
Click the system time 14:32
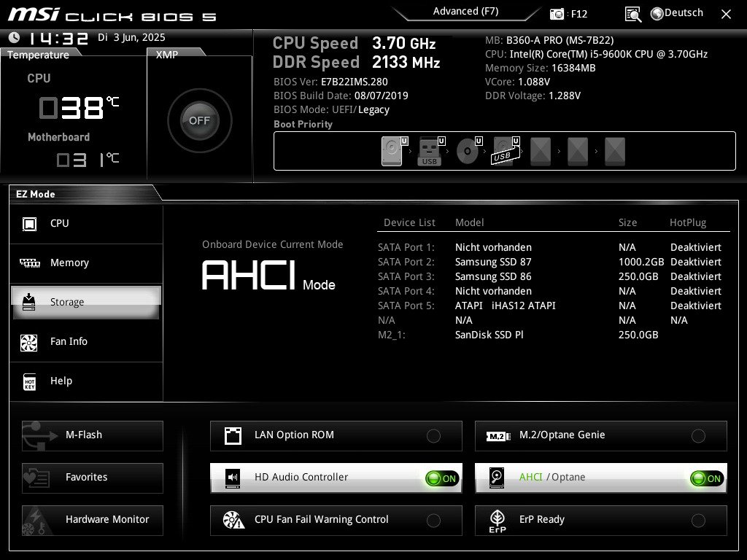(x=58, y=38)
